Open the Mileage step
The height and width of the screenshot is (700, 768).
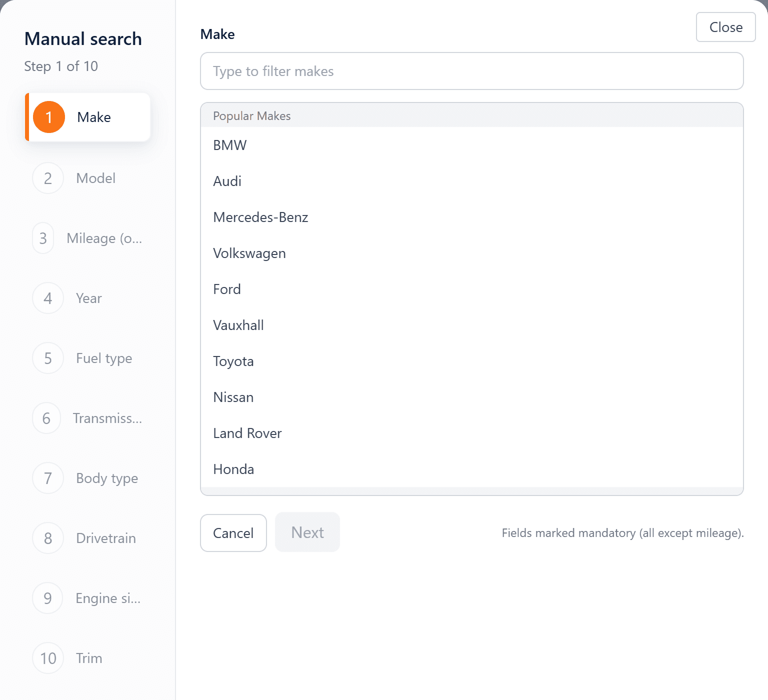(x=88, y=238)
